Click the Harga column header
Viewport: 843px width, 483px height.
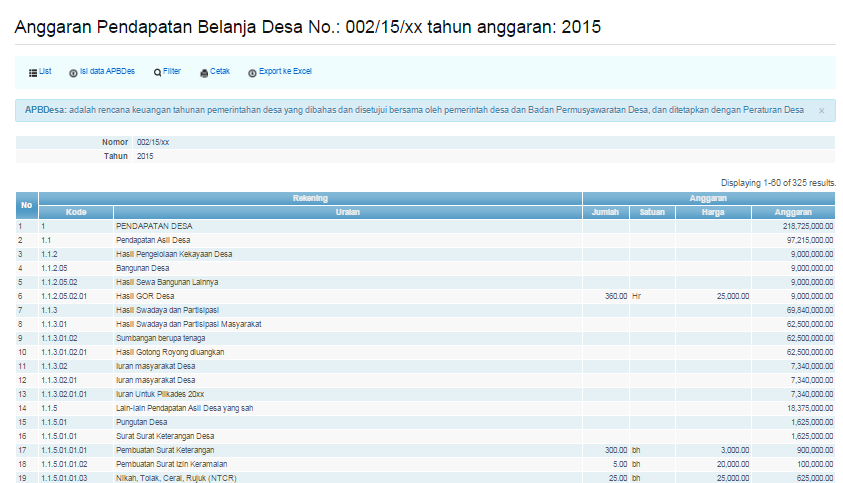pyautogui.click(x=713, y=212)
